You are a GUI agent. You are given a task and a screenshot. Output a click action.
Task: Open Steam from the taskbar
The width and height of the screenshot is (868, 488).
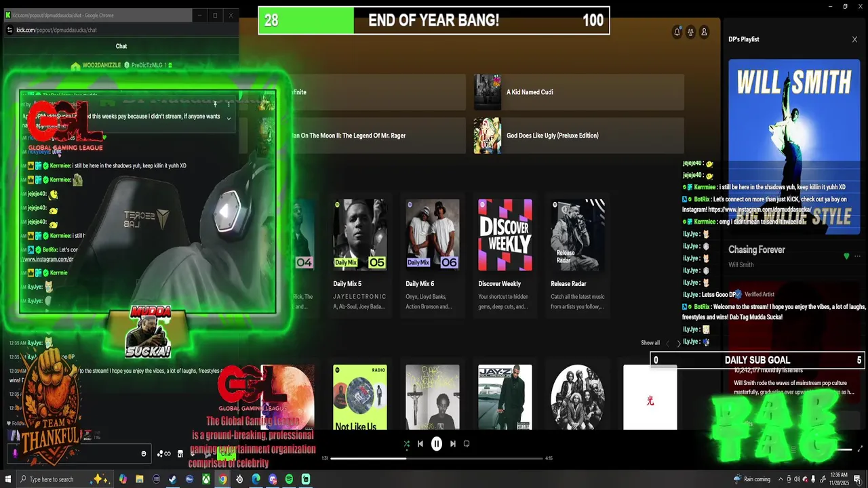click(x=173, y=479)
